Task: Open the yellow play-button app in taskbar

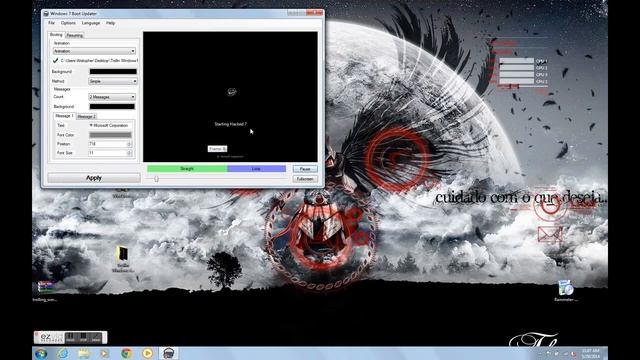Action: (147, 353)
